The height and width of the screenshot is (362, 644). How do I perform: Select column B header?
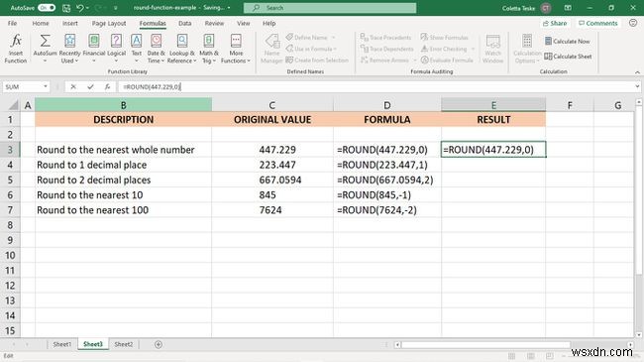tap(123, 105)
